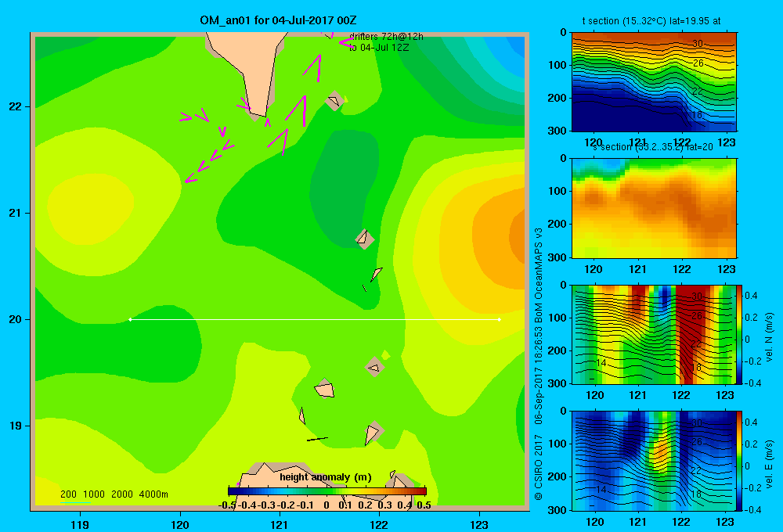Select the left endpoint of the white section line
The image size is (783, 532).
130,319
